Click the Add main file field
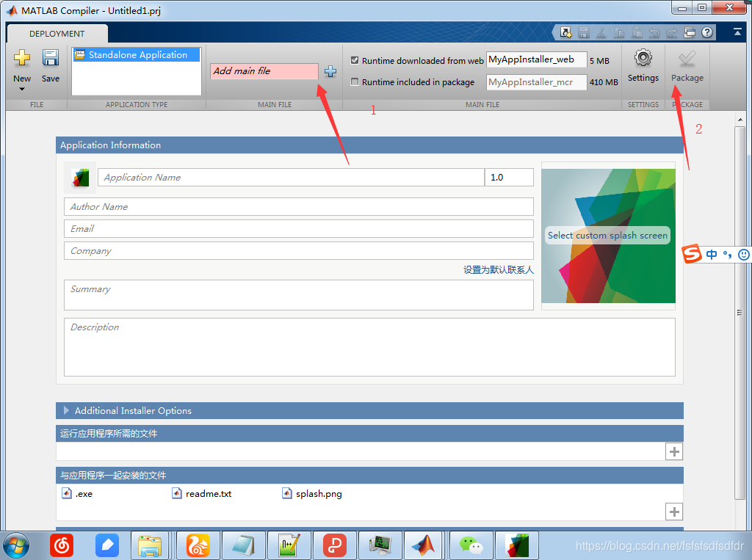This screenshot has width=752, height=560. 264,71
